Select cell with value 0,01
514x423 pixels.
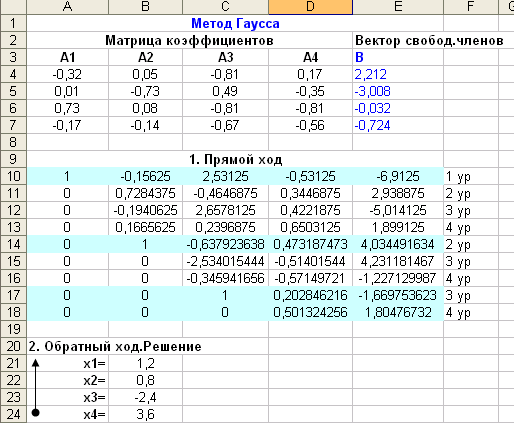tap(68, 91)
